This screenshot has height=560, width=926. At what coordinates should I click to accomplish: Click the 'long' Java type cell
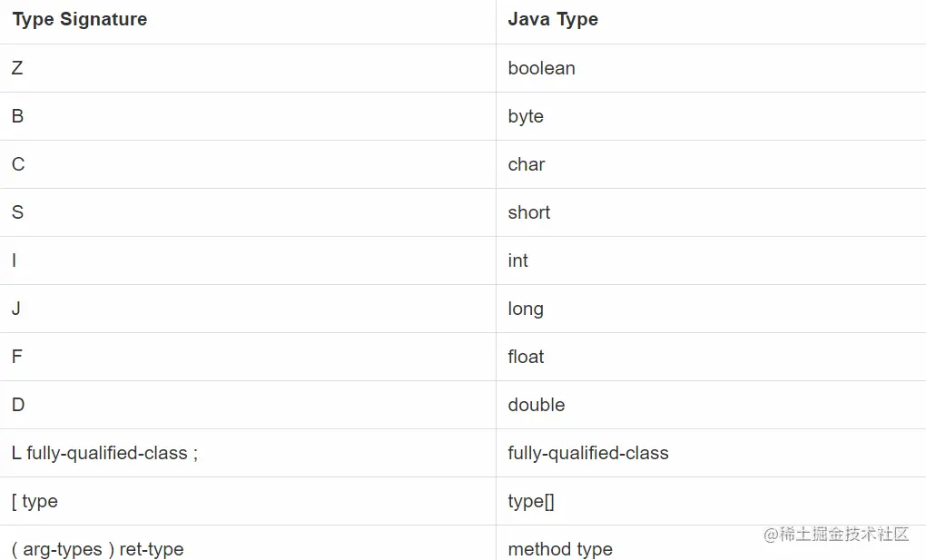(x=526, y=309)
